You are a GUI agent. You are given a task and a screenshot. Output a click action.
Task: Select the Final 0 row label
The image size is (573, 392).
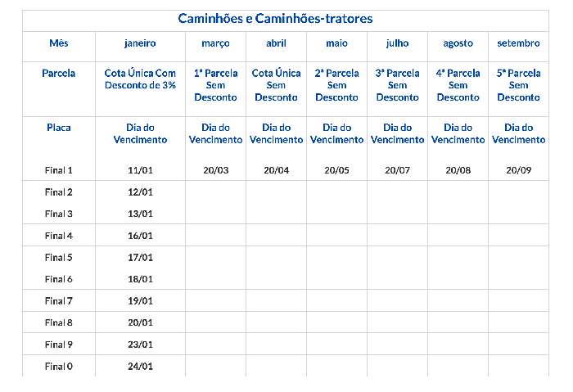58,366
